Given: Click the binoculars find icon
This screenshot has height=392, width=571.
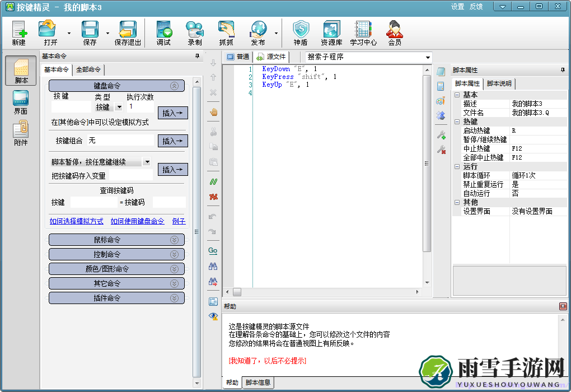Looking at the screenshot, I should click(213, 267).
